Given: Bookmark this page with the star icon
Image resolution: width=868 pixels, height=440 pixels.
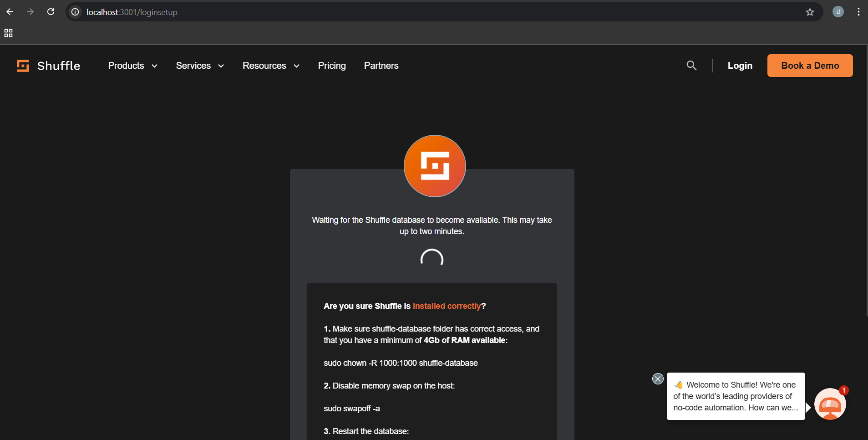Looking at the screenshot, I should (x=810, y=12).
